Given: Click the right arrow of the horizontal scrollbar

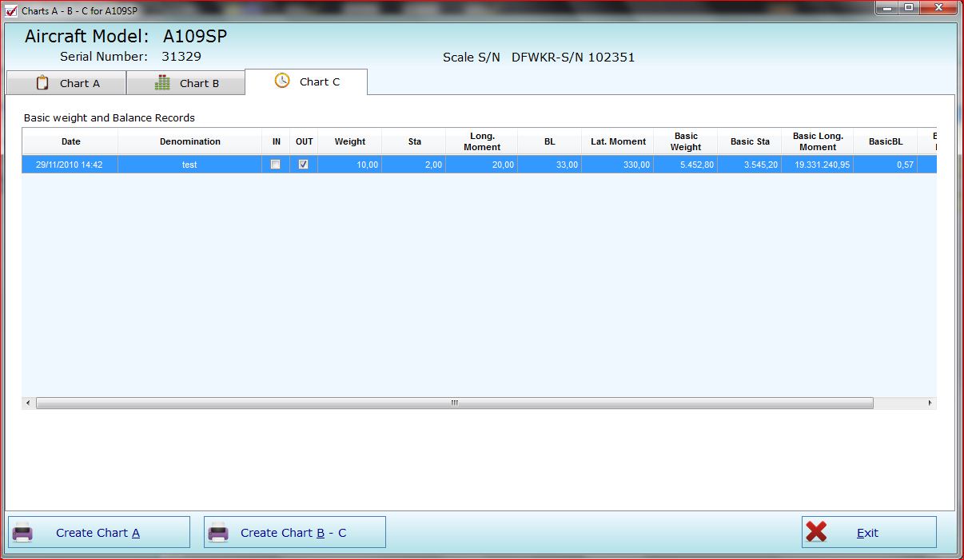Looking at the screenshot, I should pos(930,403).
